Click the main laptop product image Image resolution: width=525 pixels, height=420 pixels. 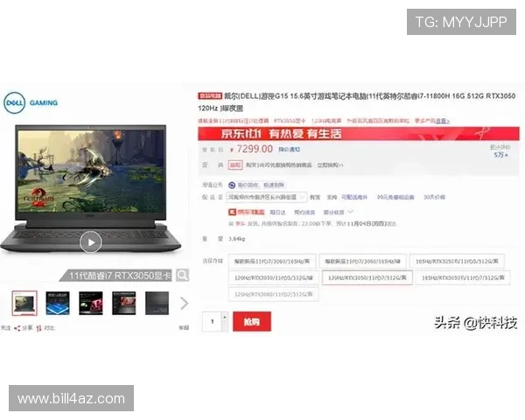[x=91, y=188]
